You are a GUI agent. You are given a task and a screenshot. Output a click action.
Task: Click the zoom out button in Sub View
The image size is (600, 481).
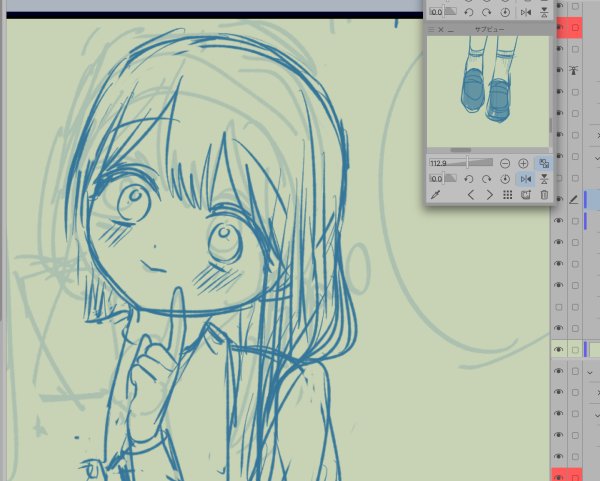point(505,162)
